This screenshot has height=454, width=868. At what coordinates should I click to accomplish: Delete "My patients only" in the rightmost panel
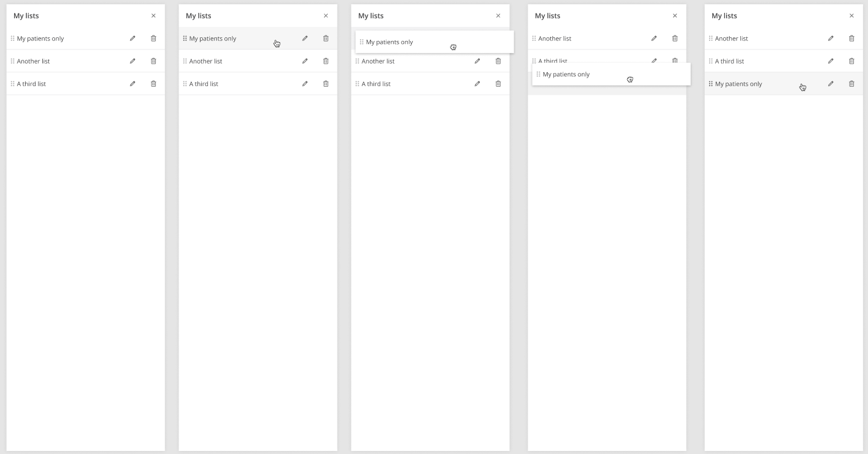pyautogui.click(x=851, y=84)
